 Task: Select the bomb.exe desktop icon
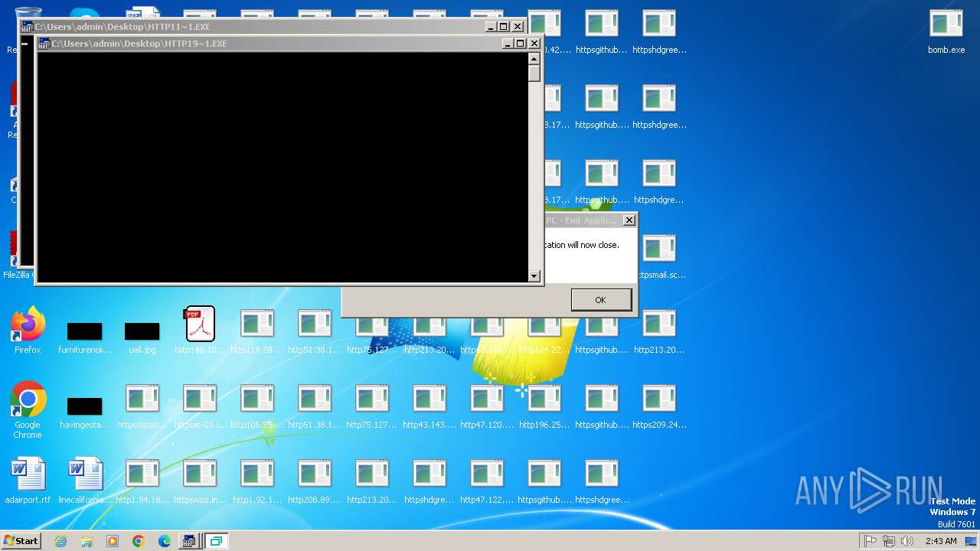(946, 31)
